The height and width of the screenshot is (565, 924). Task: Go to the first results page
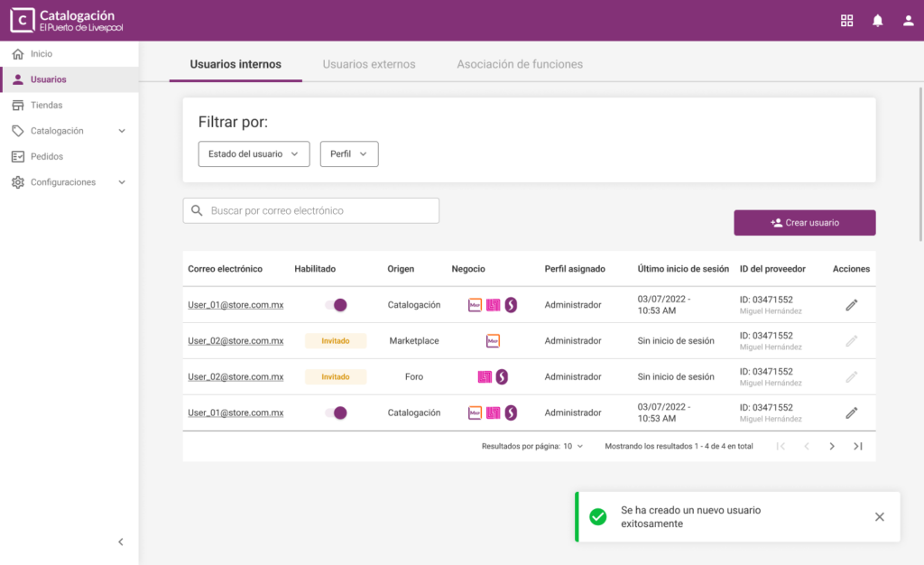(x=781, y=446)
